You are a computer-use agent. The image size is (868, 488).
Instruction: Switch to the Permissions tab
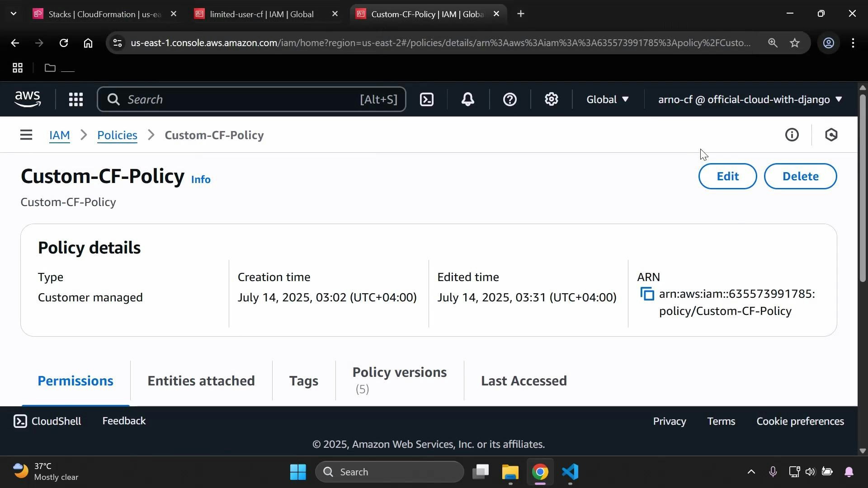(75, 381)
